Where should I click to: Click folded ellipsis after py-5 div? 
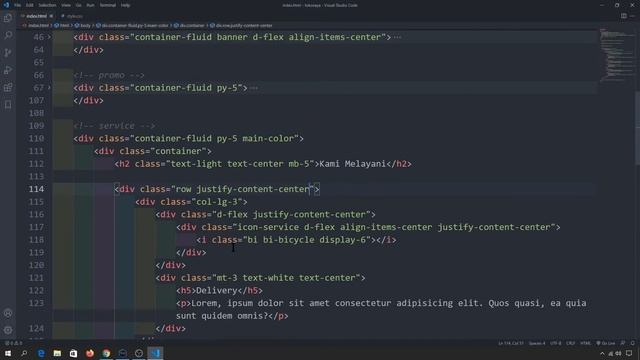tap(254, 88)
